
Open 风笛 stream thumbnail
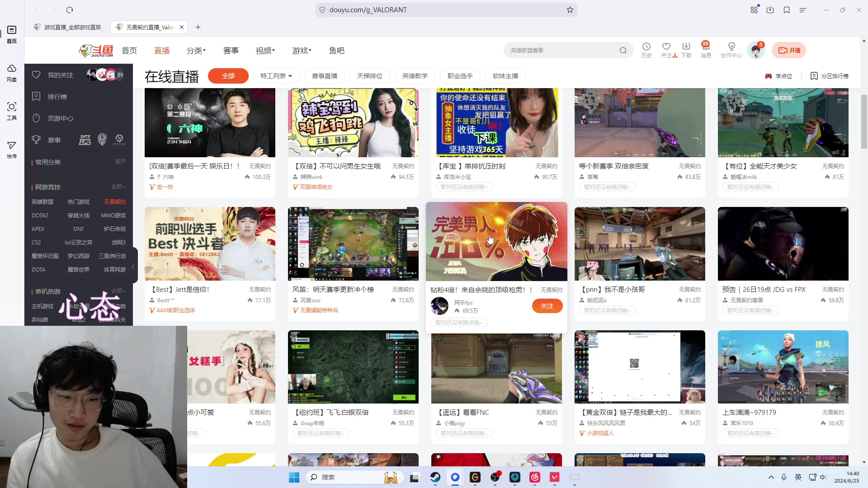coord(353,244)
